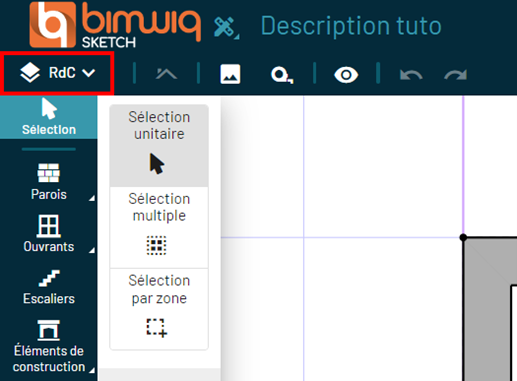Choose Sélection par zone option
Screen dimensions: 517x381
click(159, 309)
